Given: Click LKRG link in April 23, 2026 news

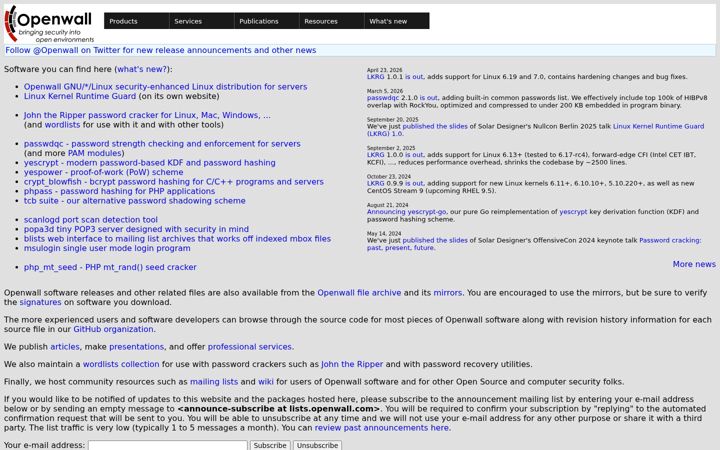Looking at the screenshot, I should pyautogui.click(x=376, y=77).
